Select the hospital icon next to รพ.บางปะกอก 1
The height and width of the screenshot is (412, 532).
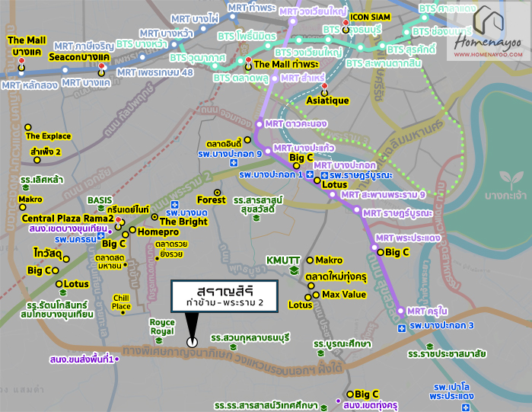(x=310, y=174)
